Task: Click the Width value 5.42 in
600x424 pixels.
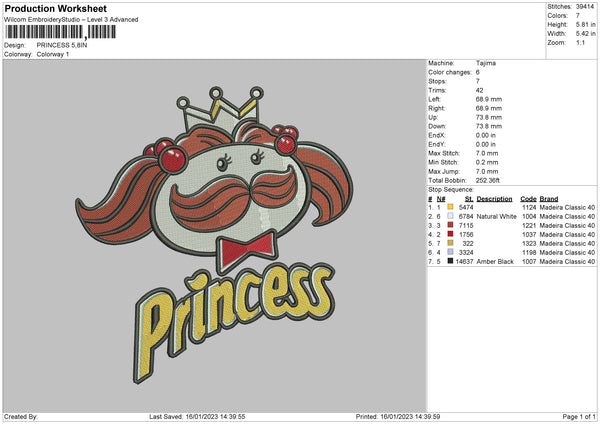Action: 585,34
